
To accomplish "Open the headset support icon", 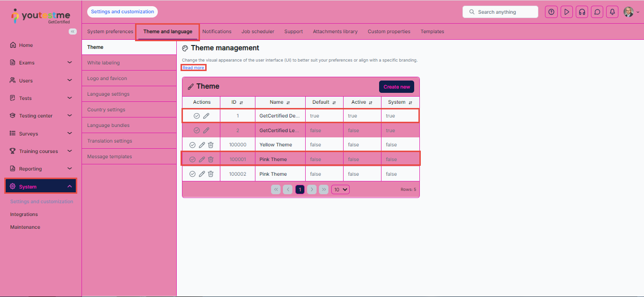I will [582, 12].
